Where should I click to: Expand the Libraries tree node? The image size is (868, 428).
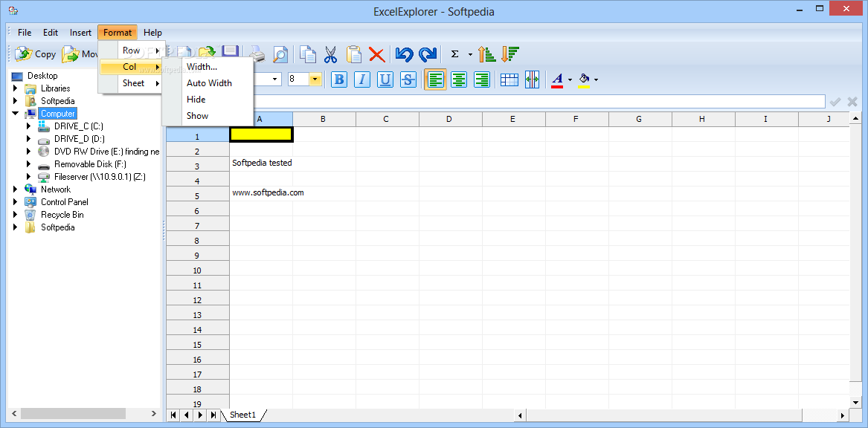(x=16, y=88)
